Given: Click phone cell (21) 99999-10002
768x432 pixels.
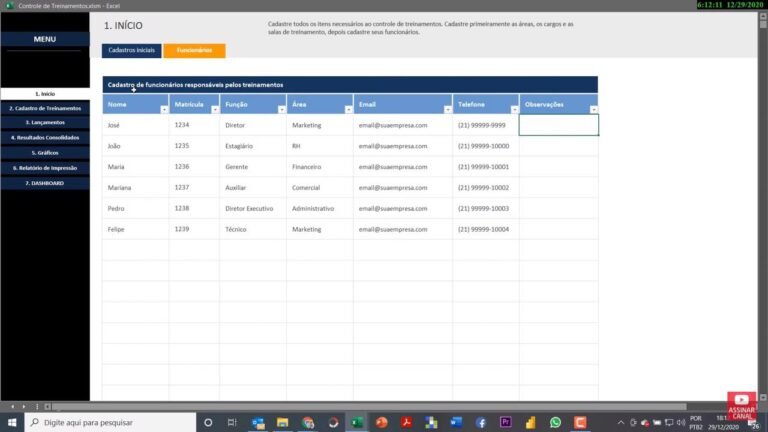Looking at the screenshot, I should [x=486, y=188].
